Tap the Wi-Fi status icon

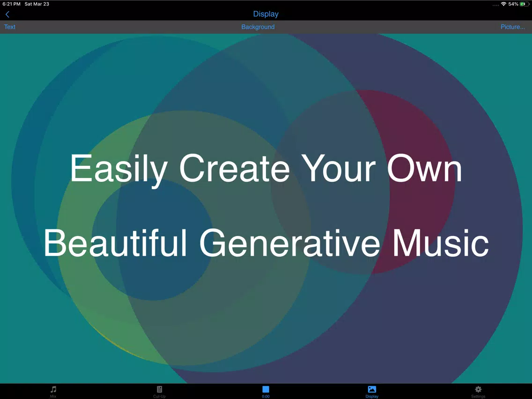point(503,4)
